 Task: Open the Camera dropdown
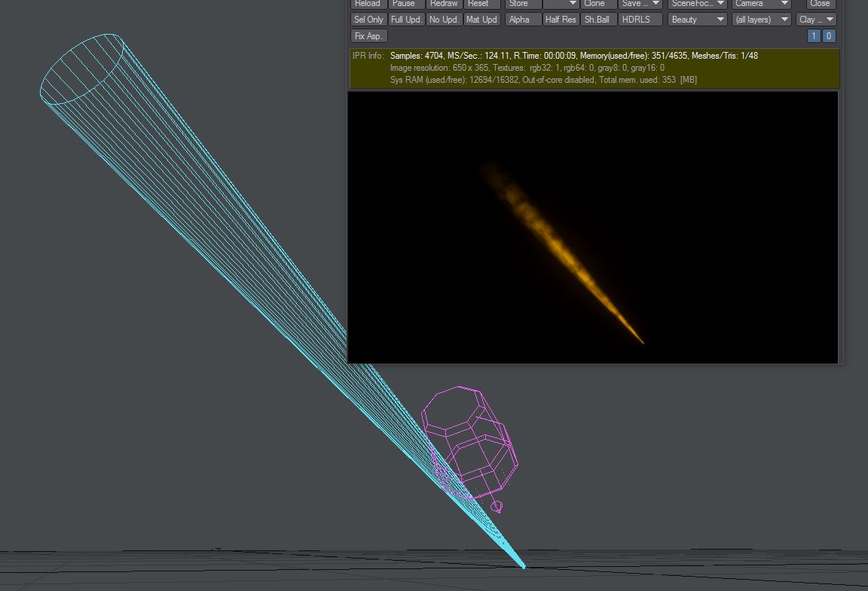coord(761,4)
